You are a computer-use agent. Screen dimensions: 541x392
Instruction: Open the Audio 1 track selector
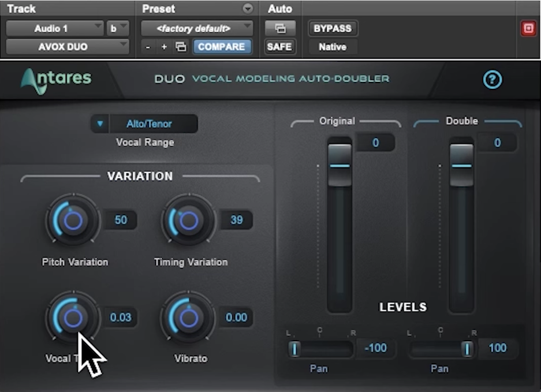point(54,28)
